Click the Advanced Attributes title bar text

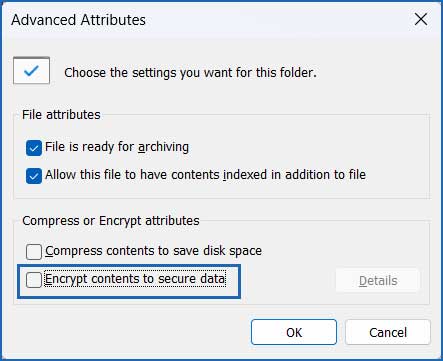tap(79, 20)
